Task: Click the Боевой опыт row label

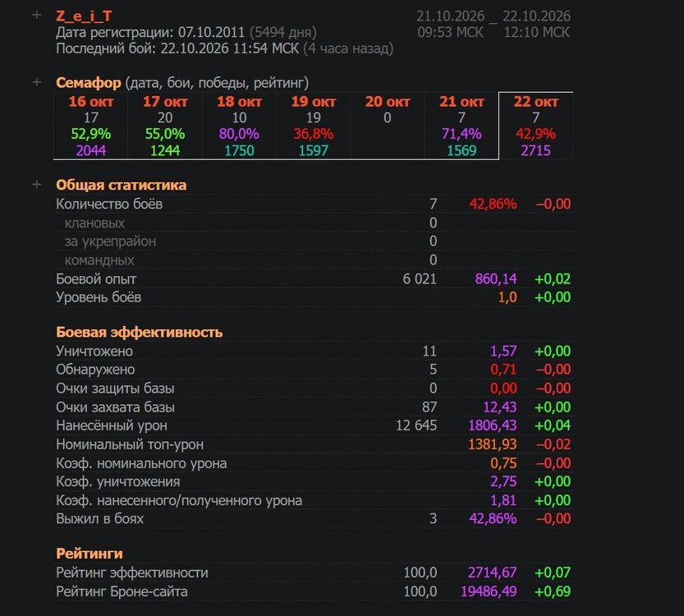Action: click(x=96, y=278)
